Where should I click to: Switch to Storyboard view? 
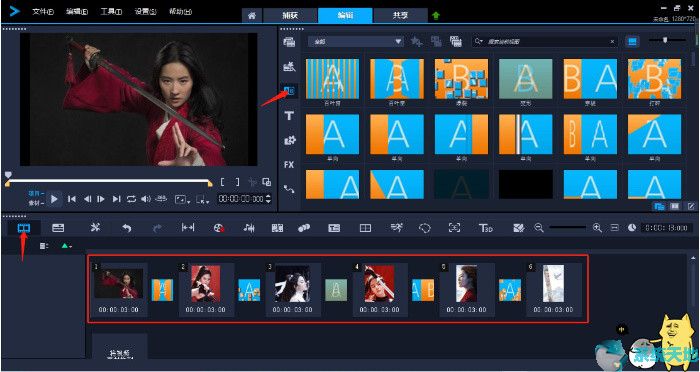(x=24, y=228)
